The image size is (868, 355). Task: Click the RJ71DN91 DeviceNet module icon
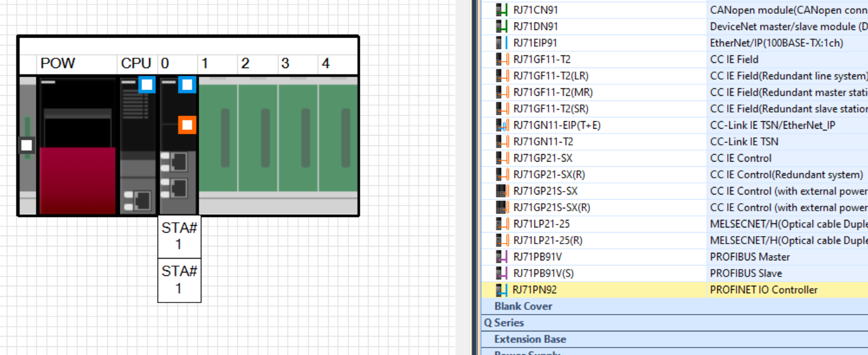coord(502,27)
